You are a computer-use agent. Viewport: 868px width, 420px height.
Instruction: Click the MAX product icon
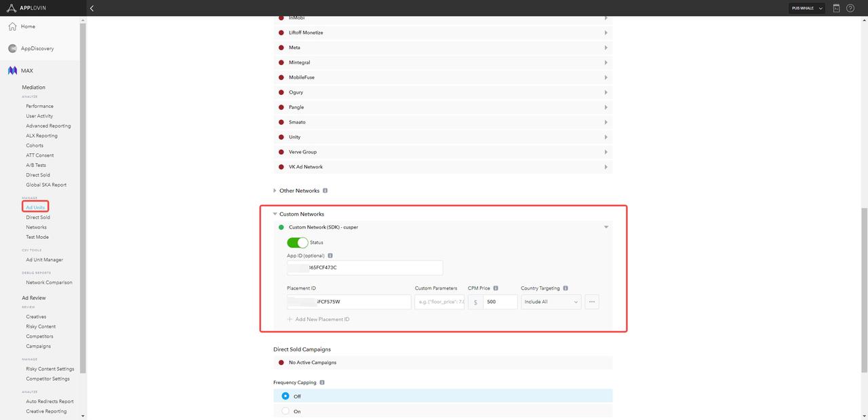(x=12, y=71)
